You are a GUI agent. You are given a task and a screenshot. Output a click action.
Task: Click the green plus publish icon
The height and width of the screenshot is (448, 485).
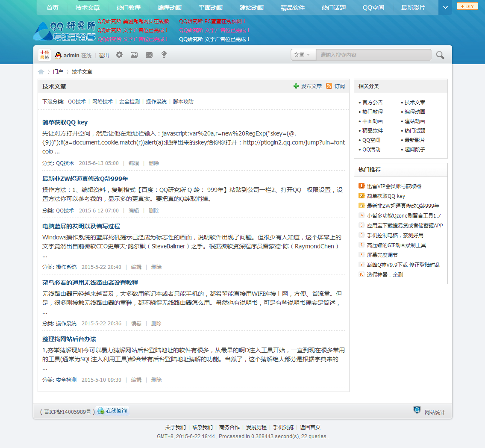click(296, 86)
